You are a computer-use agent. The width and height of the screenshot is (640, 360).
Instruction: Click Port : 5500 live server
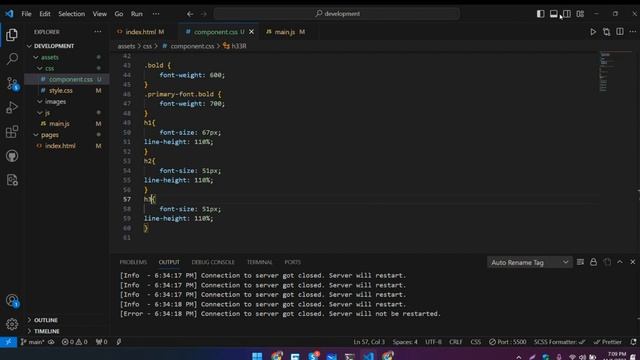[x=508, y=342]
